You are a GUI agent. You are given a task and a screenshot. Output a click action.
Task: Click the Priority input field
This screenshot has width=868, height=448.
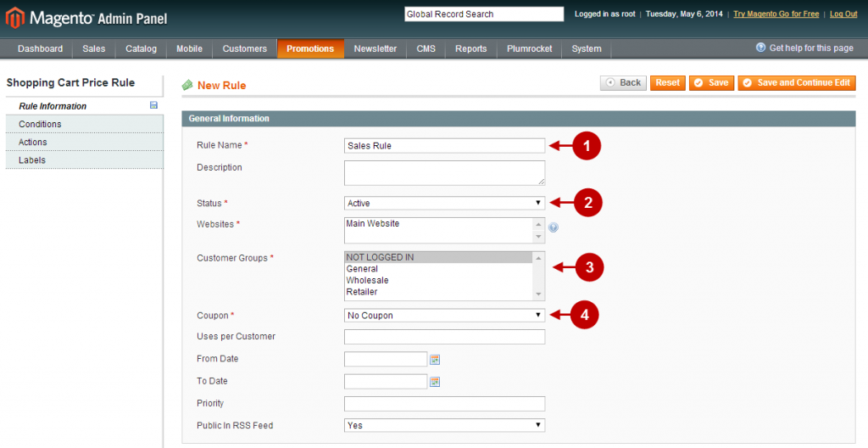point(444,404)
